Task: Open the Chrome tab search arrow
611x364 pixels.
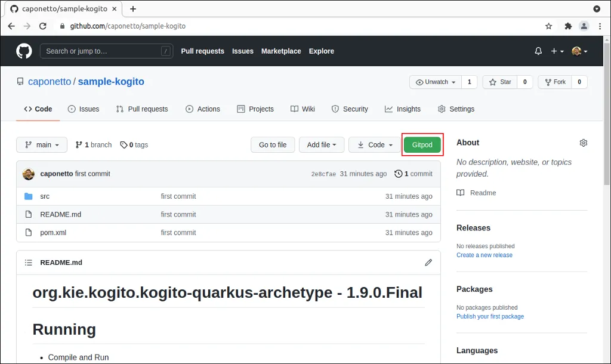Action: pos(597,8)
